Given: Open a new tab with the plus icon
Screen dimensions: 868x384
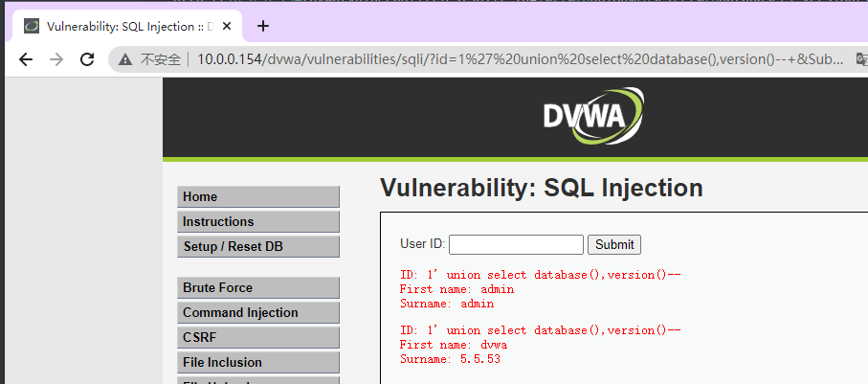Looking at the screenshot, I should [263, 26].
